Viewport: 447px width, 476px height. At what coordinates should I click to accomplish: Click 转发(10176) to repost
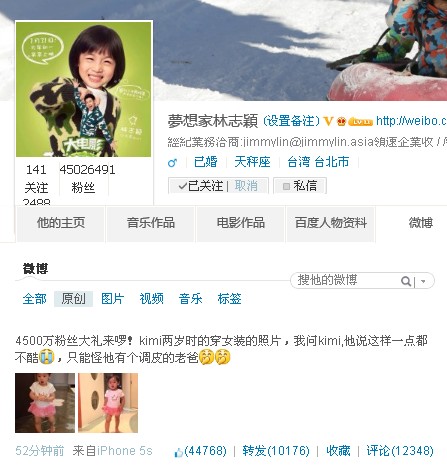(276, 451)
